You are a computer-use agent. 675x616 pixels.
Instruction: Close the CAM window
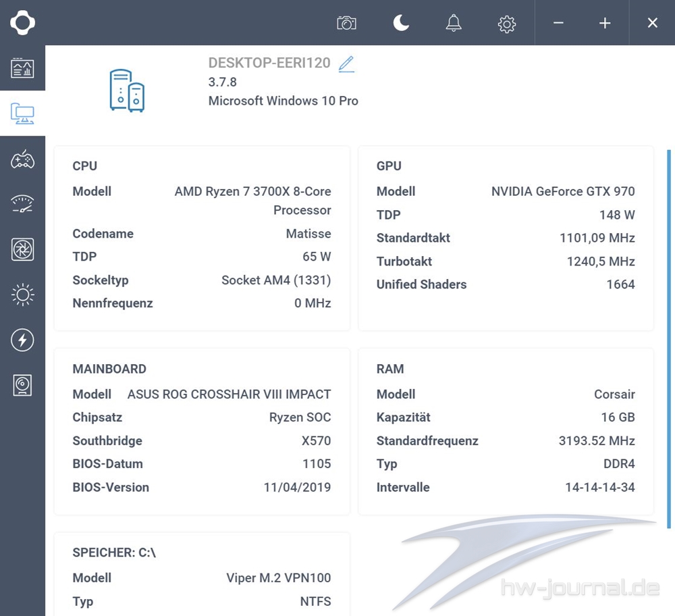pos(653,23)
